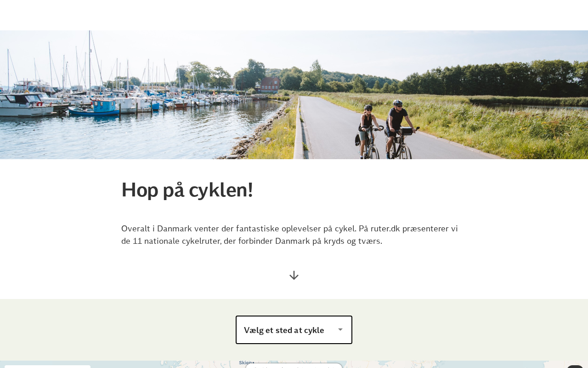Click the dark round button at map's right edge
This screenshot has width=588, height=368.
(575, 367)
